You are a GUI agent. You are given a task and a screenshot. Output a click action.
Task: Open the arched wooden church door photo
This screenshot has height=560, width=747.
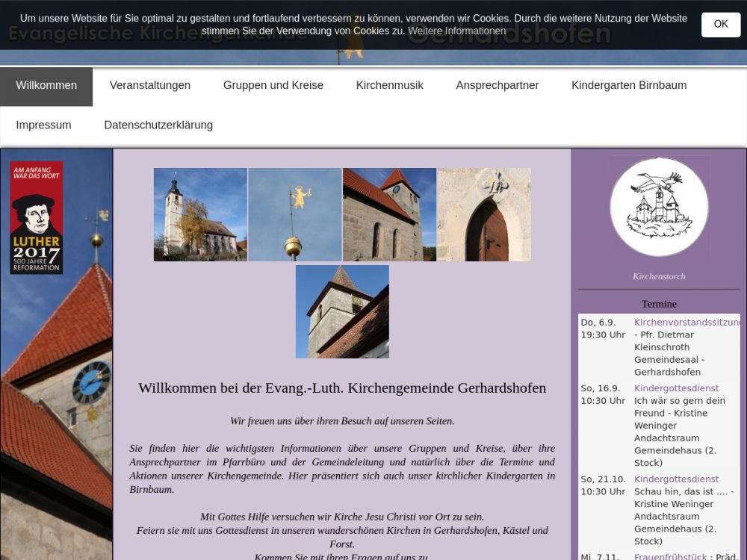(484, 214)
